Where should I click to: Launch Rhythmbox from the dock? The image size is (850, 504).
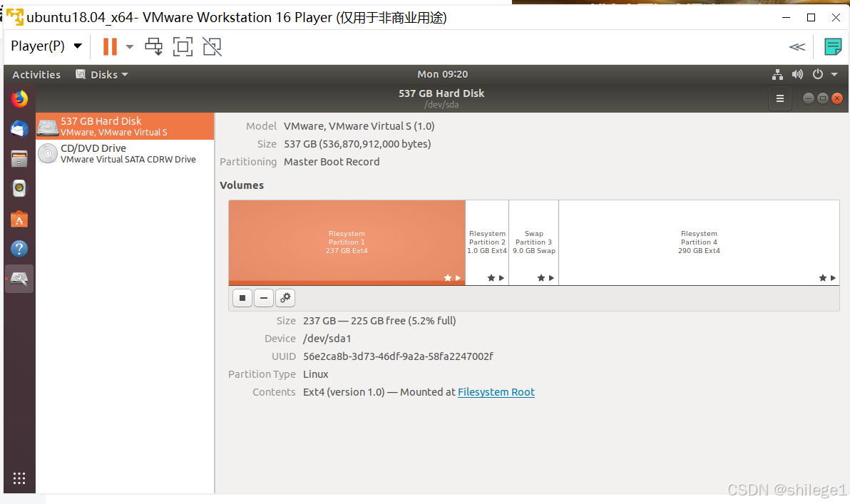(19, 189)
